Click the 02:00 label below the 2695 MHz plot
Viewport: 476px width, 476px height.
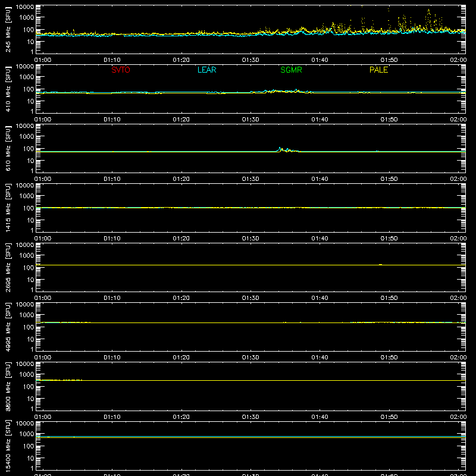[458, 298]
